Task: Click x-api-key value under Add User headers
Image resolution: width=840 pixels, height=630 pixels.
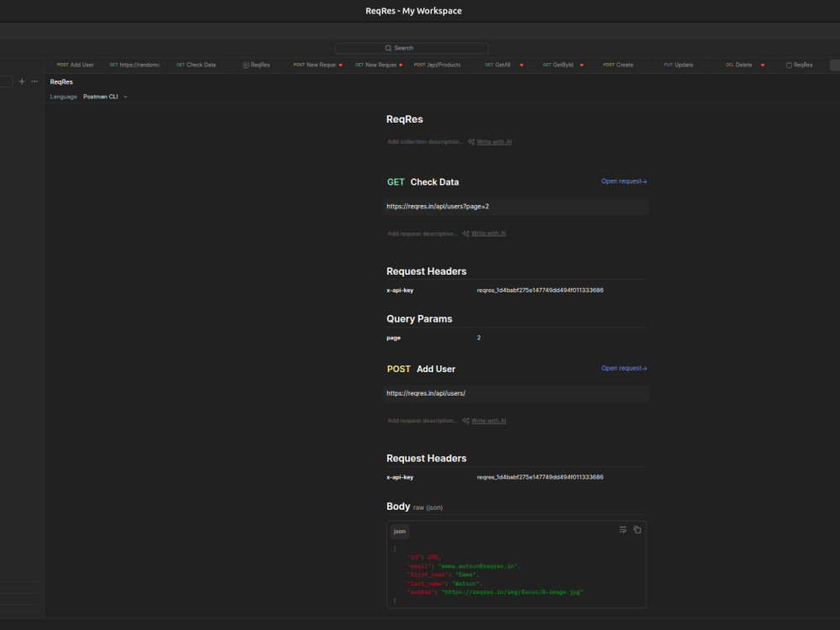Action: click(x=540, y=477)
